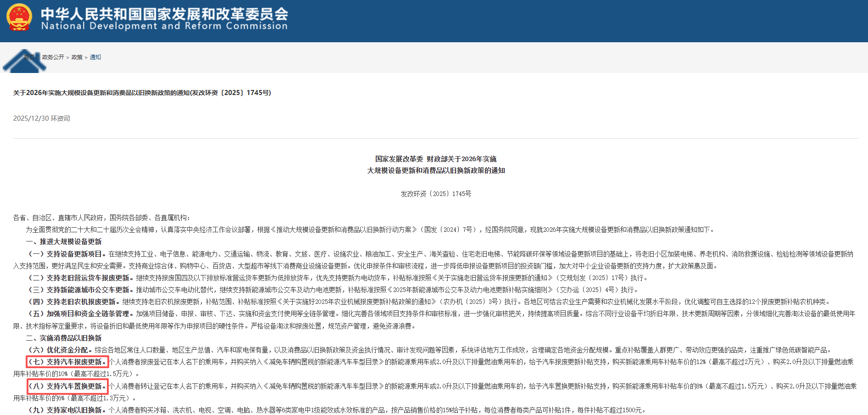Viewport: 868px width, 415px height.
Task: Click section heading 二、实施消费品以旧换新
Action: (64, 338)
